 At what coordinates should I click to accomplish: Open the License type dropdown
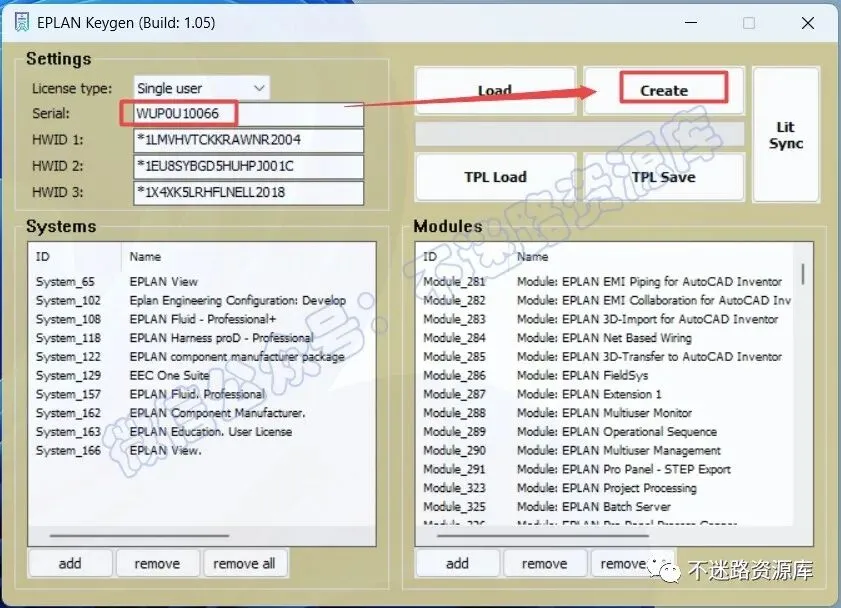(x=201, y=88)
